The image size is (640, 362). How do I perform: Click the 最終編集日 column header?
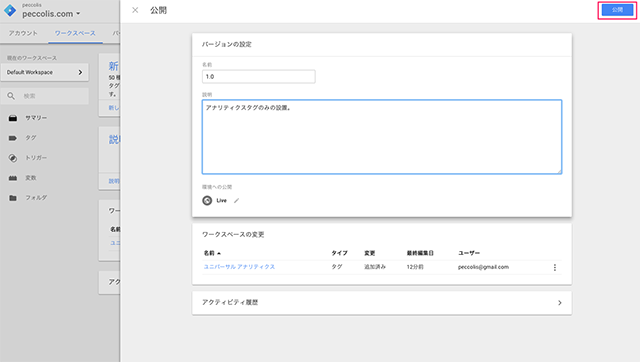coord(420,253)
